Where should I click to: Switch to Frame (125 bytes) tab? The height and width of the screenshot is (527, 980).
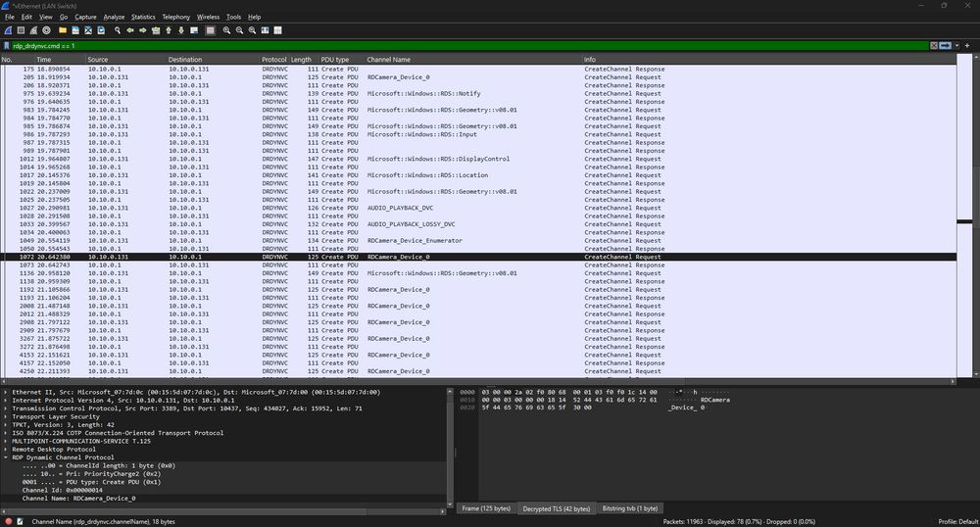click(x=486, y=508)
